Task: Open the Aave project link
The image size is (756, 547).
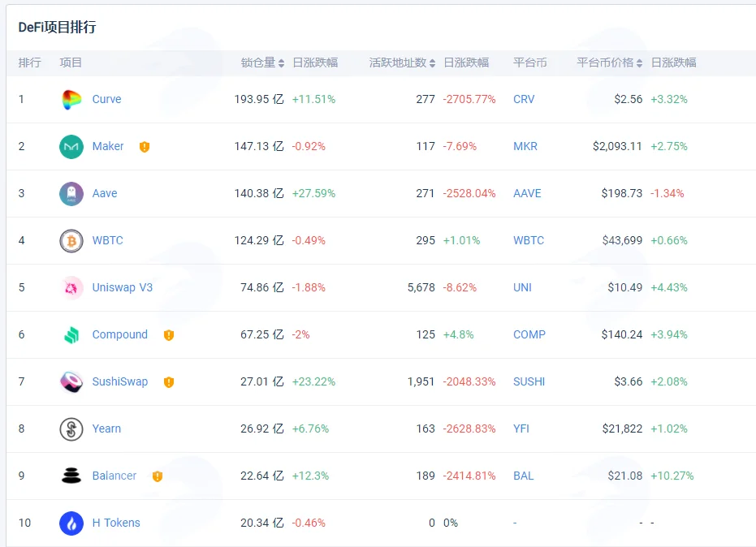Action: (105, 193)
